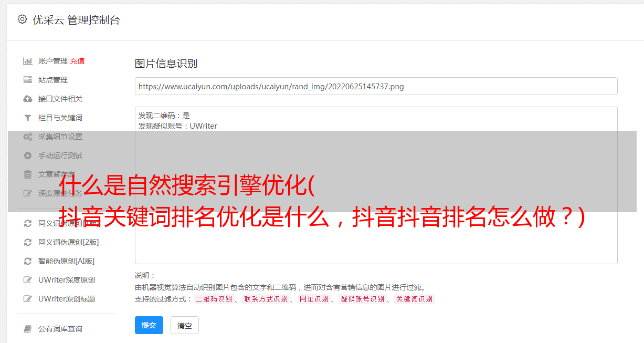Image resolution: width=644 pixels, height=343 pixels.
Task: Open 同义词伪原创[2版] menu item
Action: tap(69, 242)
